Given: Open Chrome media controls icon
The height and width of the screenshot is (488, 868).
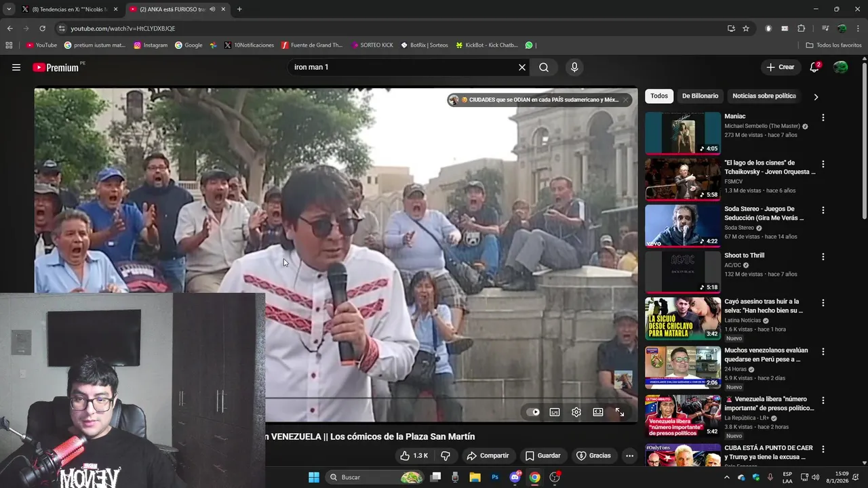Looking at the screenshot, I should click(x=825, y=28).
